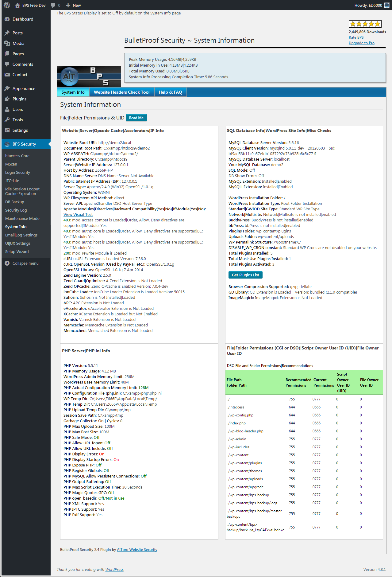
Task: Click the Posts pushpin icon
Action: tap(7, 33)
